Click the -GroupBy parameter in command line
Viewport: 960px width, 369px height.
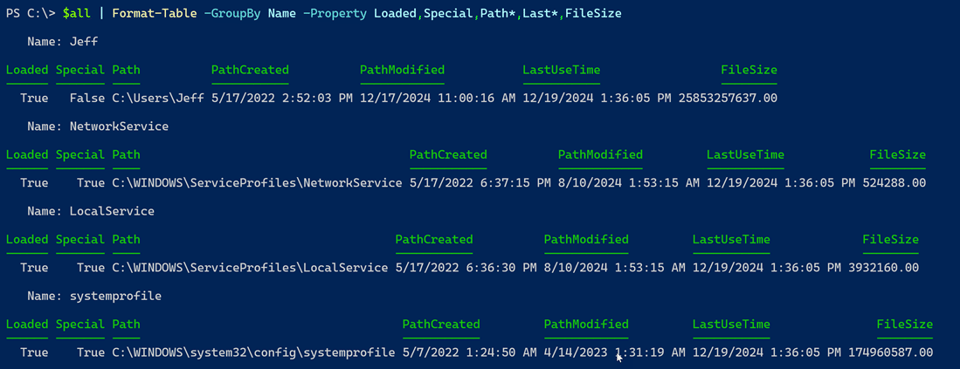[233, 14]
